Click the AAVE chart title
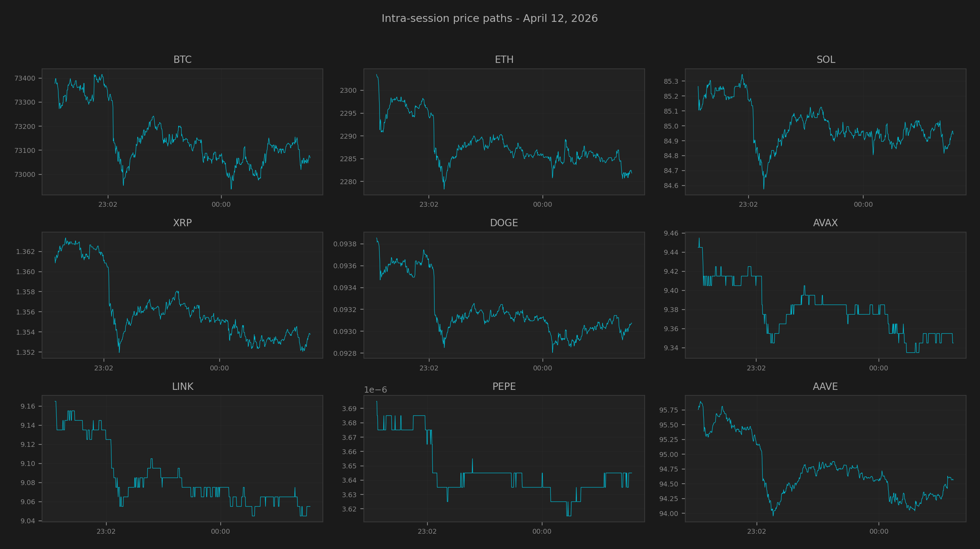 (825, 386)
